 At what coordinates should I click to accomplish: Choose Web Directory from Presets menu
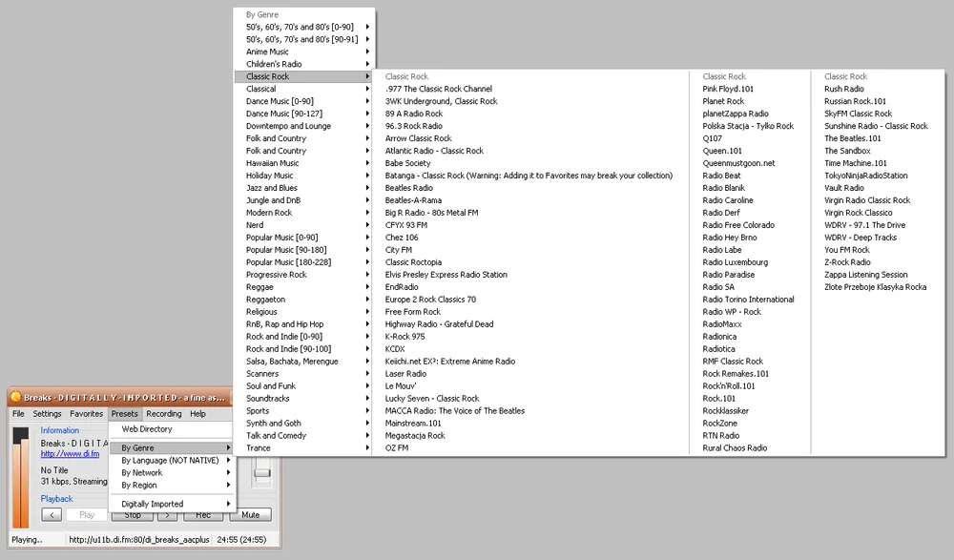[x=147, y=429]
